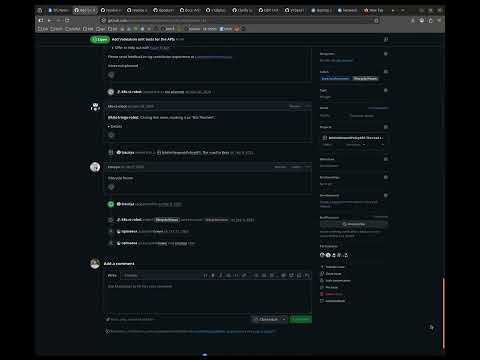This screenshot has height=360, width=480.
Task: Apply bold formatting in comment toolbar
Action: [213, 275]
